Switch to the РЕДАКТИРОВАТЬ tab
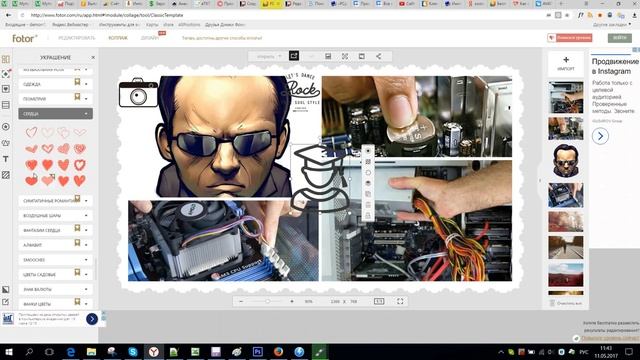 [77, 38]
